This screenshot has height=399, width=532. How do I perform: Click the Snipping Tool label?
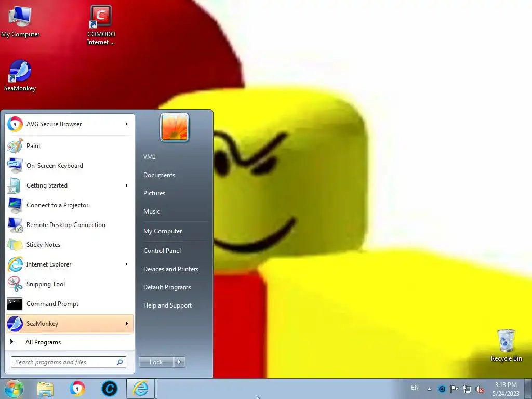coord(46,284)
